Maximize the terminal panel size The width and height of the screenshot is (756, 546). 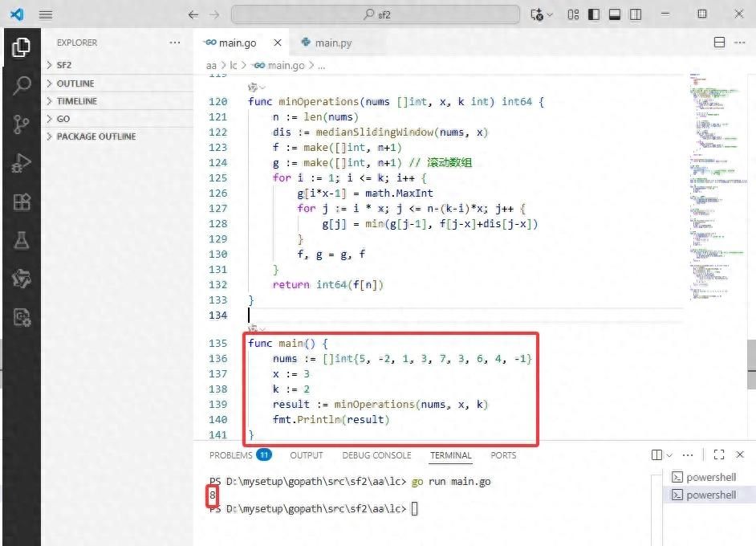(719, 455)
